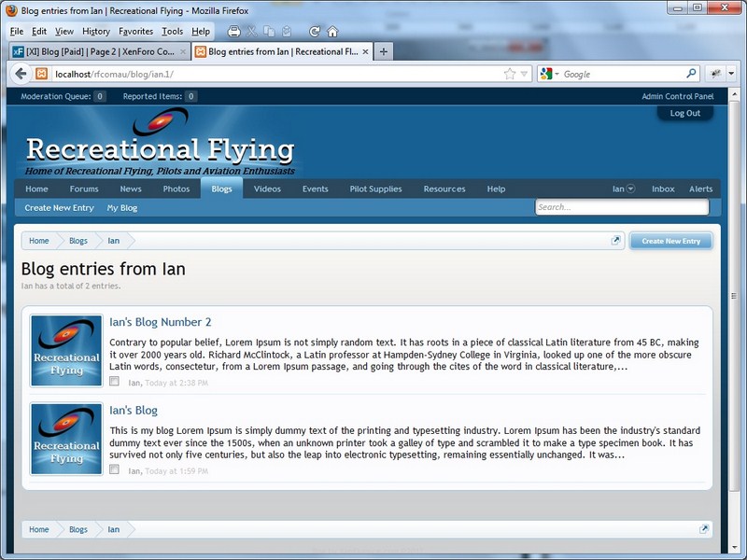The image size is (747, 560).
Task: Open the News navigation tab
Action: coord(131,189)
